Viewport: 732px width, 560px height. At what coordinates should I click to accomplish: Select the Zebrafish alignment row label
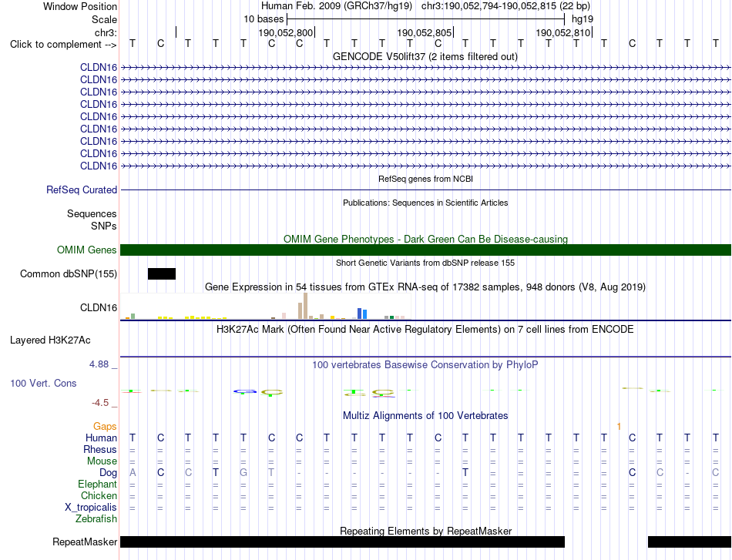click(x=96, y=518)
